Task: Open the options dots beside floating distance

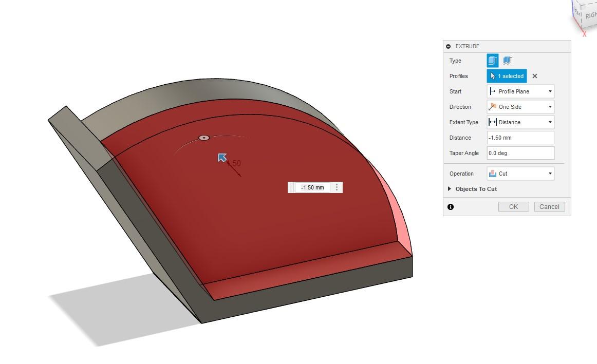Action: pyautogui.click(x=337, y=187)
